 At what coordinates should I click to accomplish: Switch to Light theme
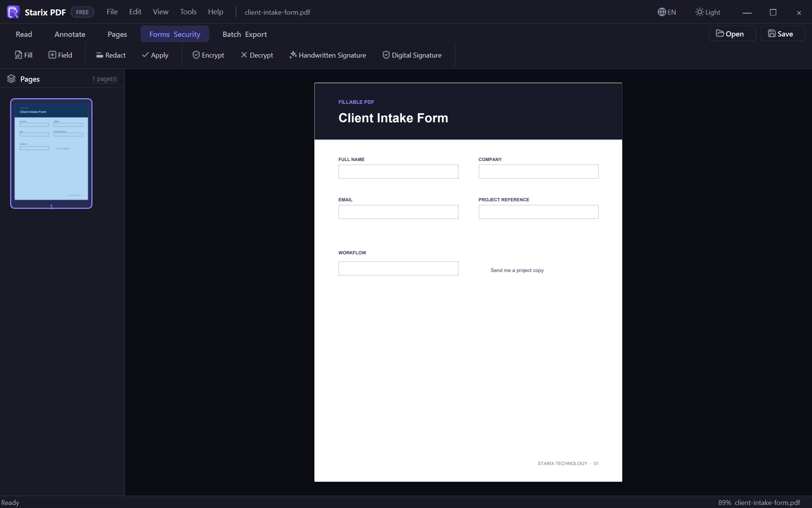coord(707,12)
